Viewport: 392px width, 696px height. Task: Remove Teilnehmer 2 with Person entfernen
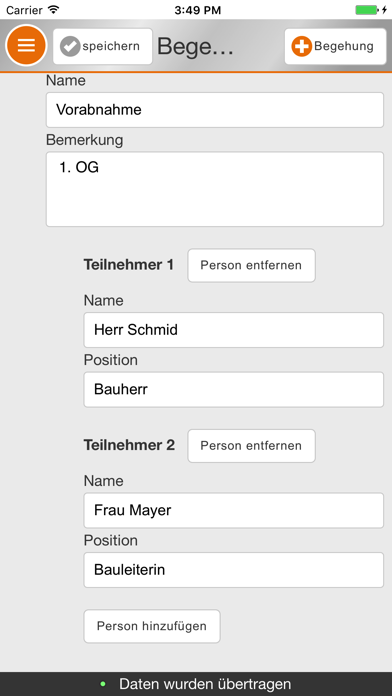[x=251, y=446]
